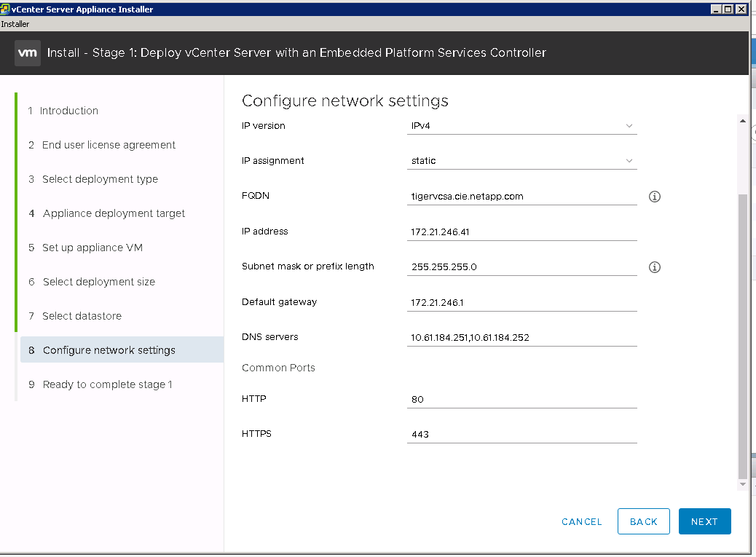The width and height of the screenshot is (756, 557).
Task: Jump to Select deployment type step
Action: click(100, 179)
